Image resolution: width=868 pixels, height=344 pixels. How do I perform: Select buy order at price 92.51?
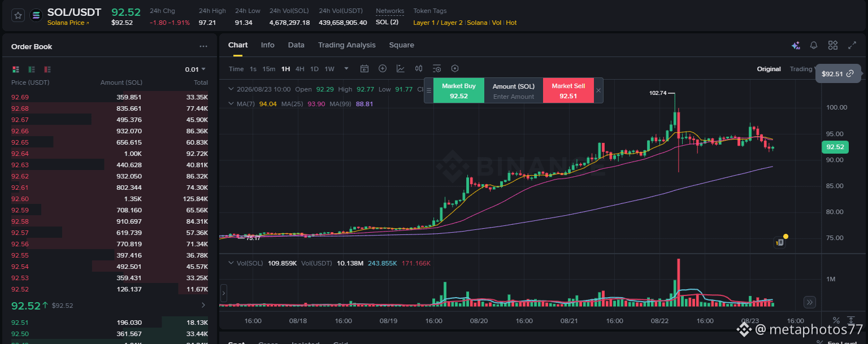[110, 323]
